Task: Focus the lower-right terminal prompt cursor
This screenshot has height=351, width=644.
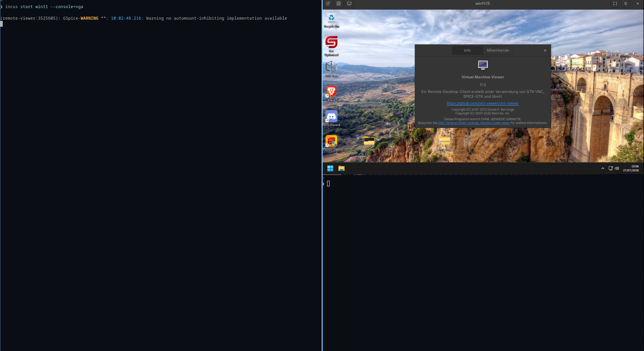Action: 328,184
